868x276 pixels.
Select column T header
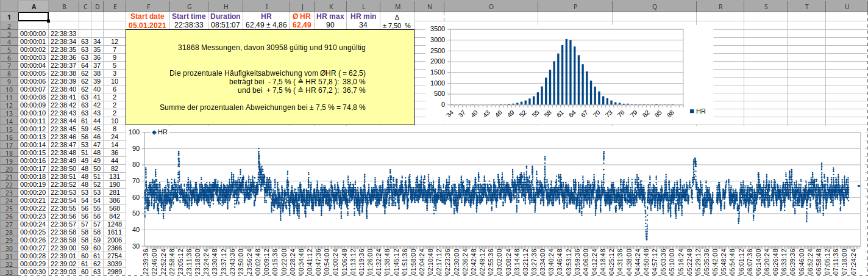(x=807, y=7)
